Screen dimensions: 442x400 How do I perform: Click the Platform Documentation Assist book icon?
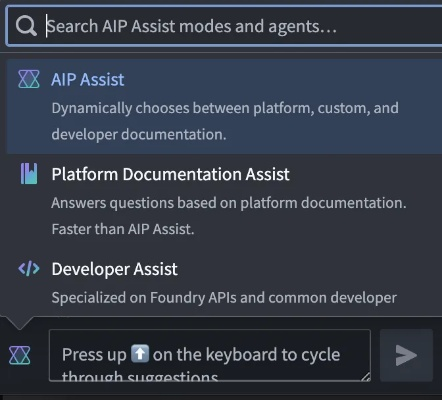click(x=29, y=174)
